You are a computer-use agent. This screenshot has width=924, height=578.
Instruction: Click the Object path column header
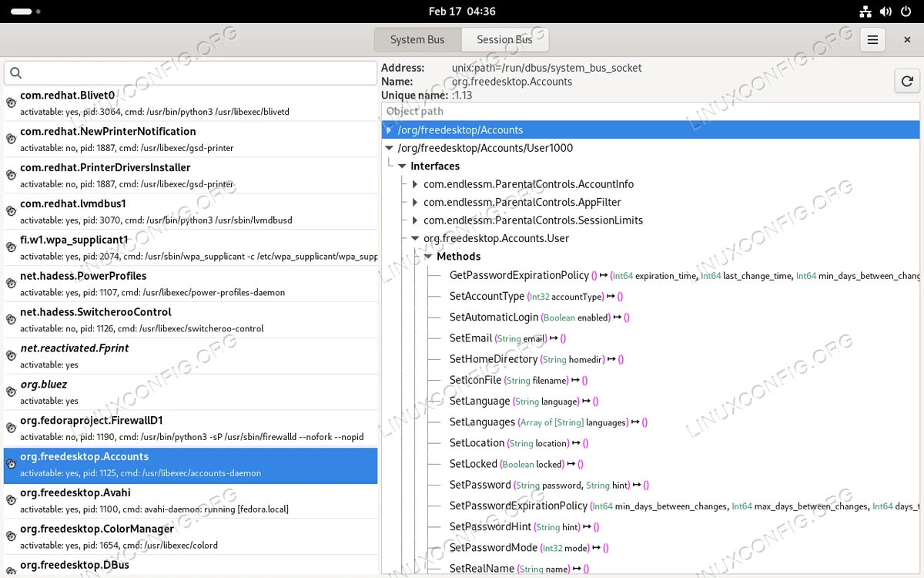tap(651, 111)
